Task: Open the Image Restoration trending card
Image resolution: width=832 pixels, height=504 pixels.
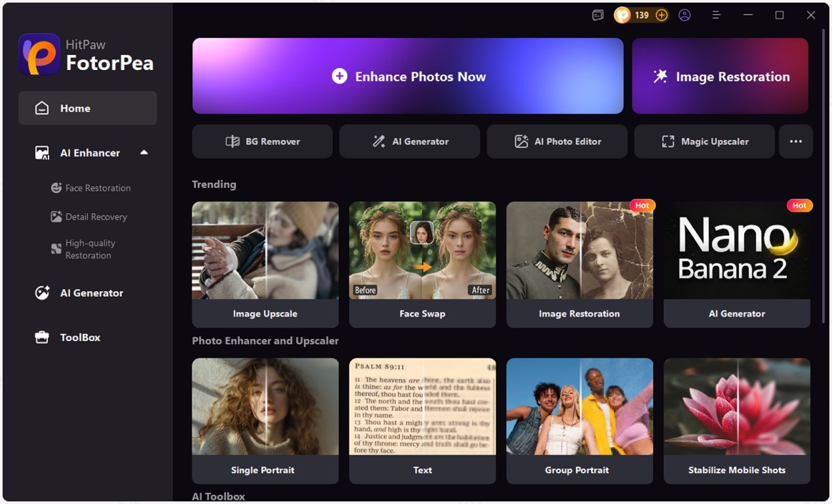Action: (580, 264)
